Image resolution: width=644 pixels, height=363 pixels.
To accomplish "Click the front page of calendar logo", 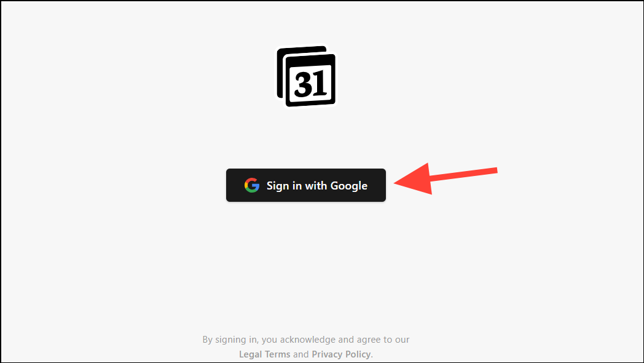I will coord(310,80).
